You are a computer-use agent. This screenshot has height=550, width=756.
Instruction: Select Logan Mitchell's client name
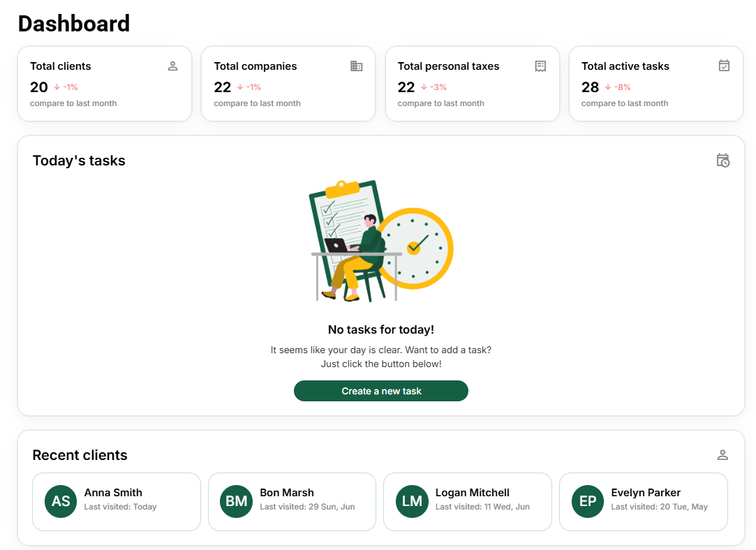[473, 493]
